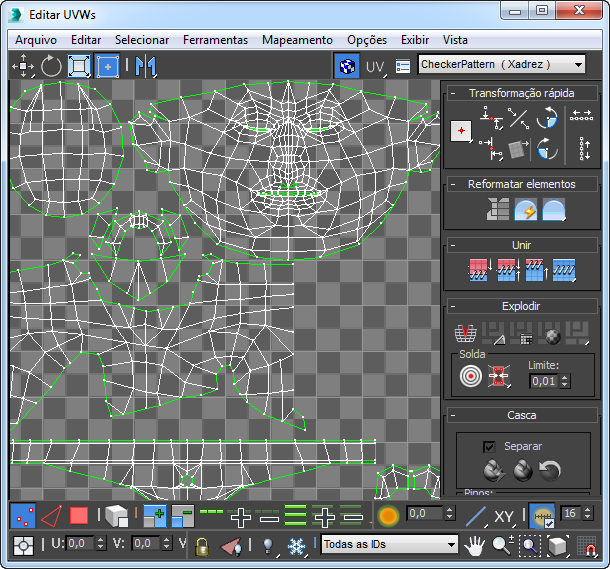Toggle the checker pattern map display
The image size is (610, 569).
[x=346, y=66]
